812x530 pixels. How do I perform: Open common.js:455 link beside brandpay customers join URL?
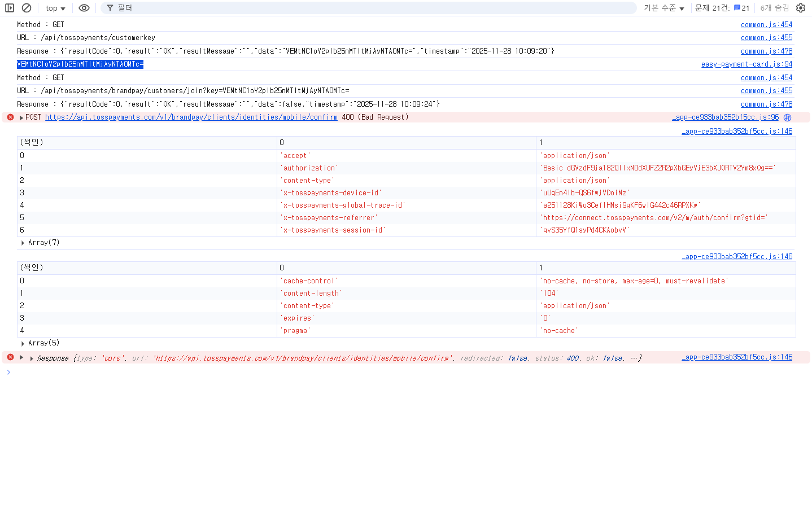tap(766, 91)
